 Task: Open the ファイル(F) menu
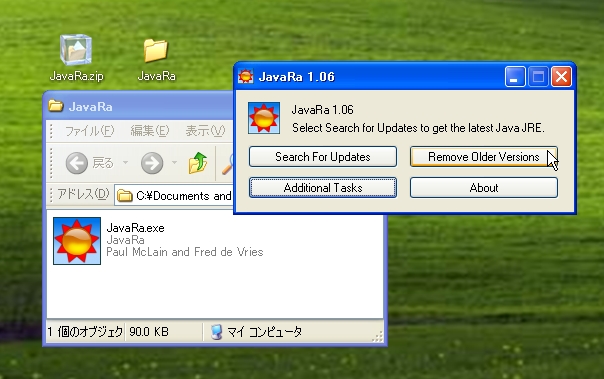pyautogui.click(x=90, y=131)
